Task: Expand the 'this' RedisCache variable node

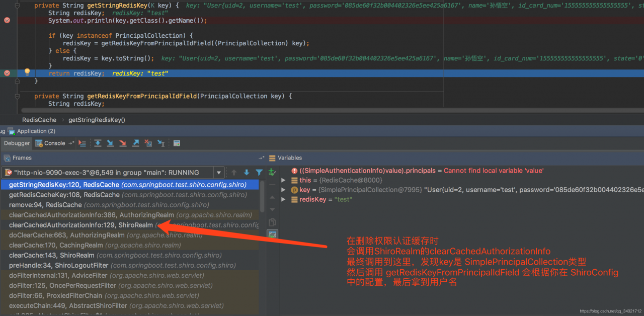Action: pos(283,180)
